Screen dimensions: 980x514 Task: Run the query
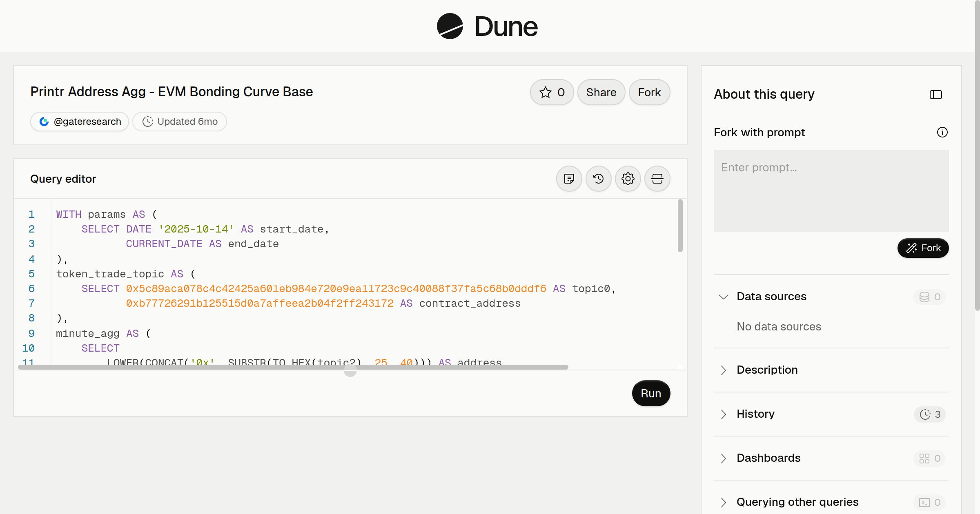coord(651,393)
